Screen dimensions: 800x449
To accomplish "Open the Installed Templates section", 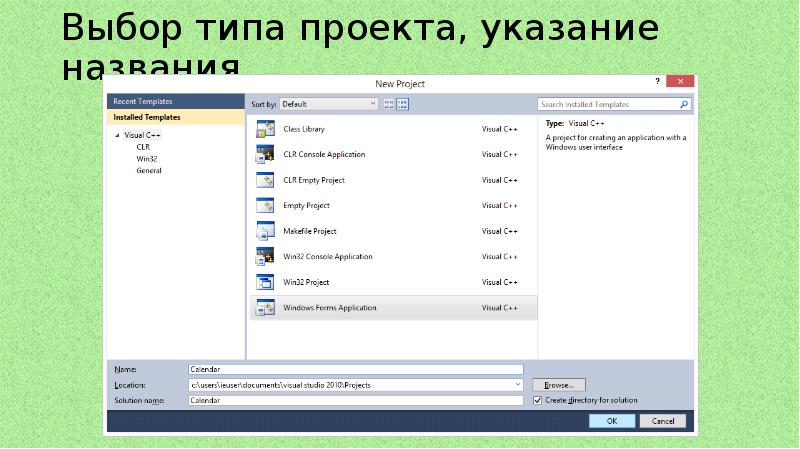I will [145, 117].
